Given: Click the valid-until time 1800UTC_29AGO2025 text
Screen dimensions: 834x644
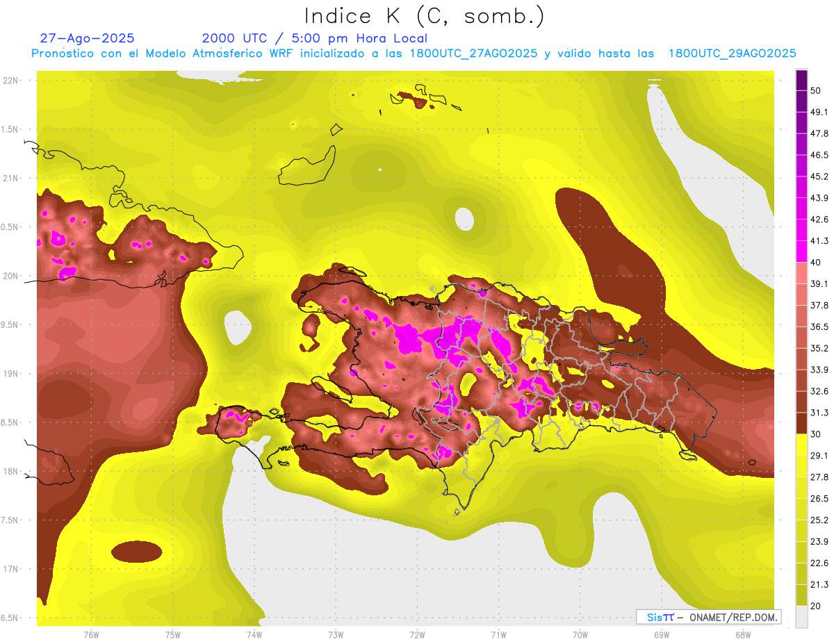Looking at the screenshot, I should [x=732, y=53].
